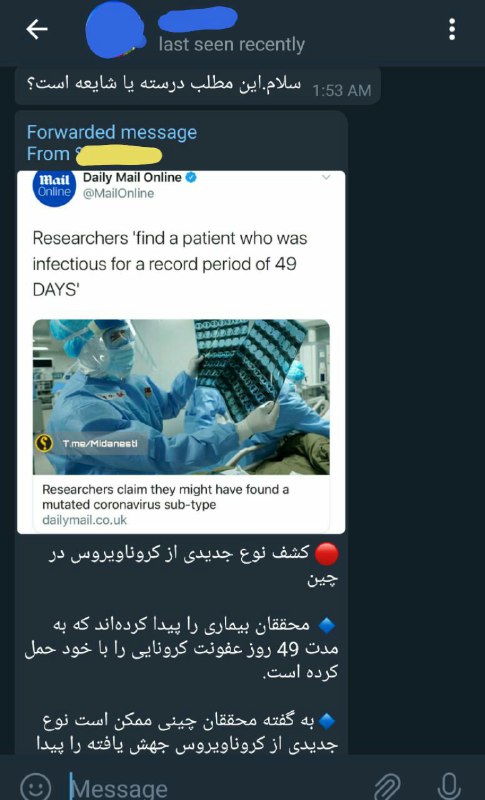
Task: Tap the 1:53 AM message bubble
Action: tap(197, 87)
